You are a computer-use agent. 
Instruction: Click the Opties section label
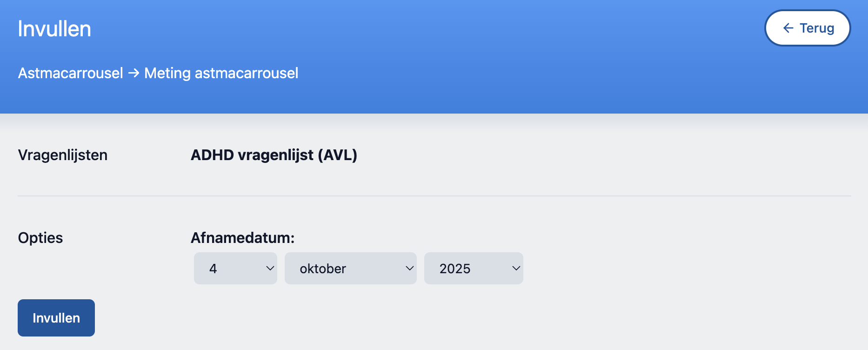[40, 238]
